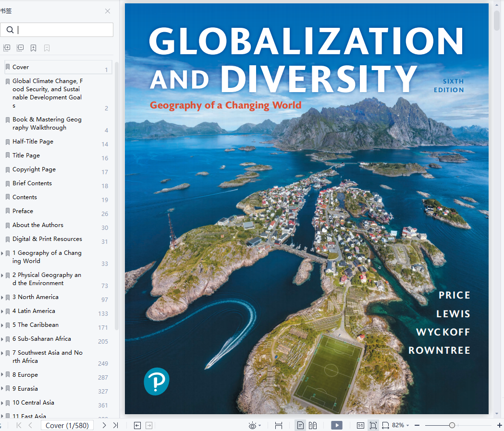Click the magnifier search icon
Image resolution: width=504 pixels, height=431 pixels.
pyautogui.click(x=10, y=30)
